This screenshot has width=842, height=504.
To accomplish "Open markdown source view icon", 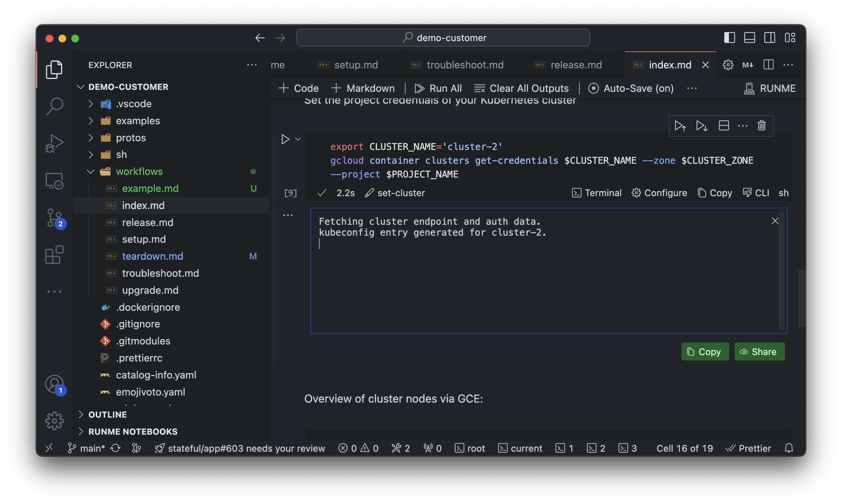I will click(x=748, y=65).
